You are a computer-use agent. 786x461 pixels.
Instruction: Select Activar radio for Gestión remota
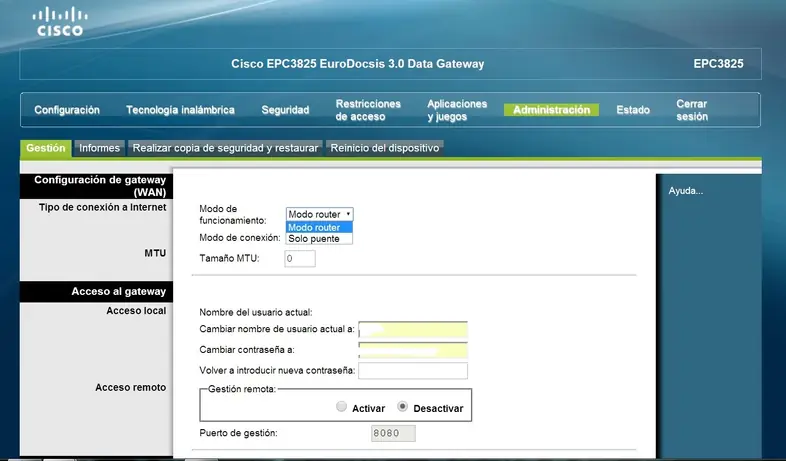point(341,407)
